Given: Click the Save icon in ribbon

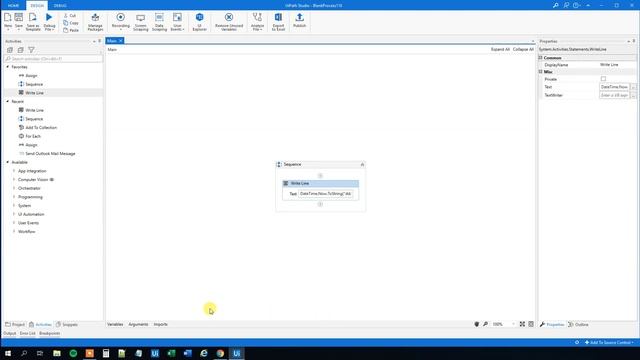Looking at the screenshot, I should coord(19,17).
